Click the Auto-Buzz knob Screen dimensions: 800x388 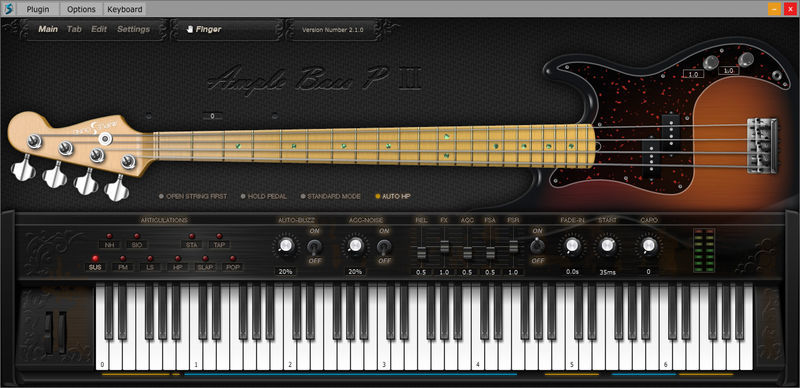pyautogui.click(x=286, y=246)
